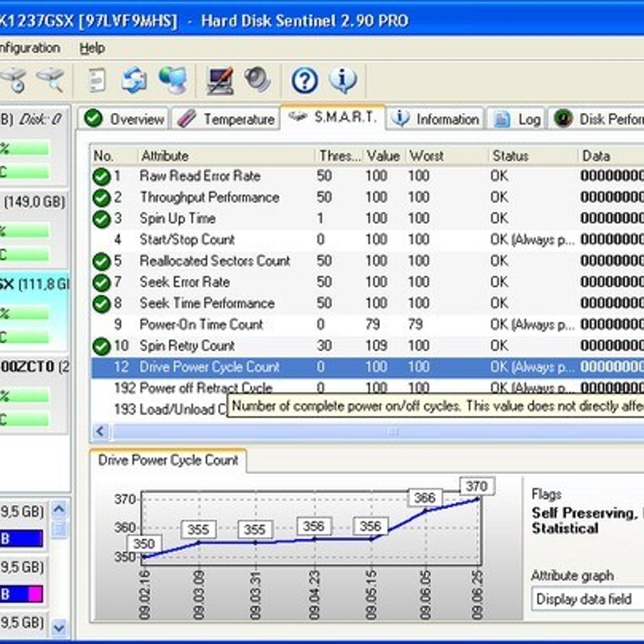The height and width of the screenshot is (644, 644).
Task: Click the 350 data point label on graph
Action: [x=144, y=544]
